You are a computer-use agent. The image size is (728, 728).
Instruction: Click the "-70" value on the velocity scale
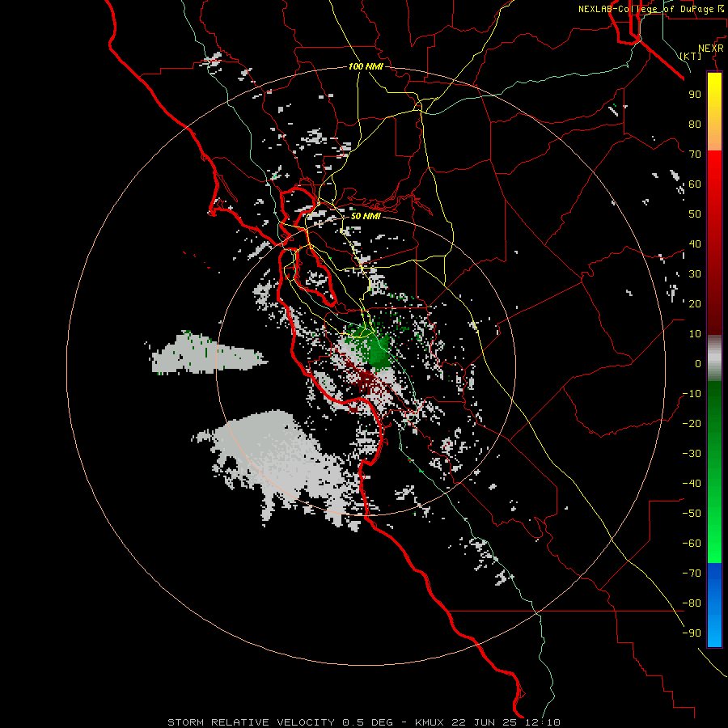pyautogui.click(x=692, y=573)
